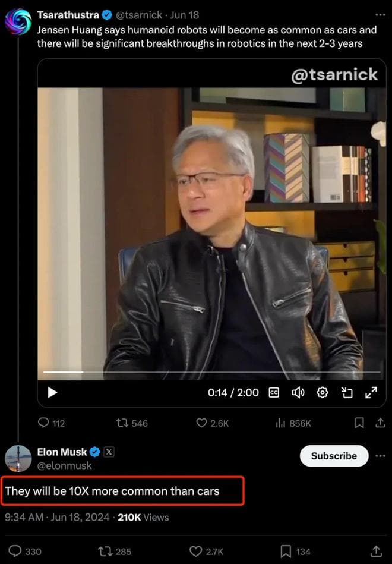Open the @elonmusk profile handle

pyautogui.click(x=64, y=465)
